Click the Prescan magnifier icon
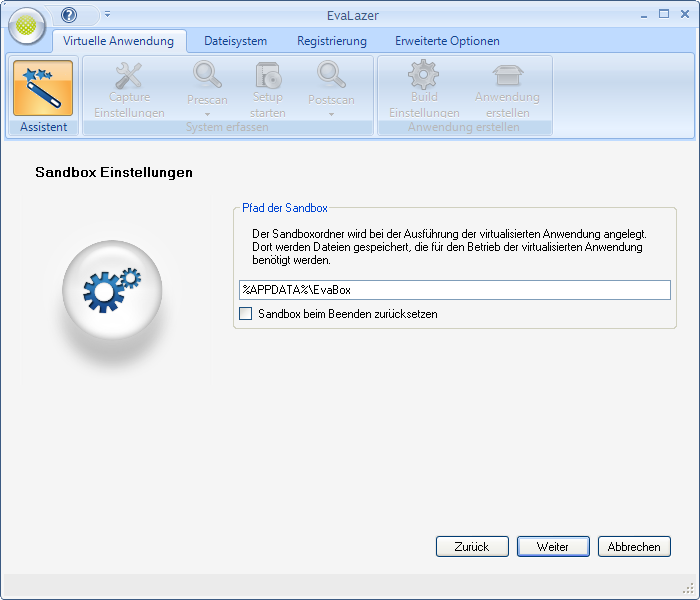The width and height of the screenshot is (700, 600). [x=207, y=76]
